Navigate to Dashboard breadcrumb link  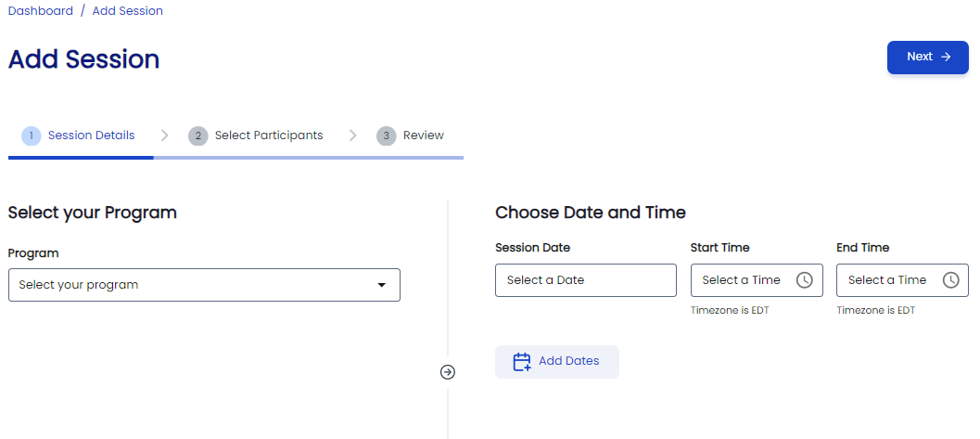point(41,11)
